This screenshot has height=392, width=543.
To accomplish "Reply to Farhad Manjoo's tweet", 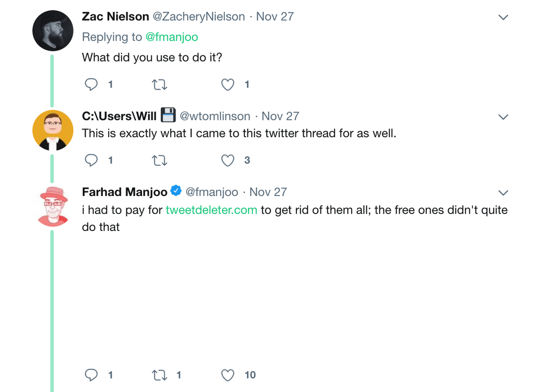I will pos(92,375).
